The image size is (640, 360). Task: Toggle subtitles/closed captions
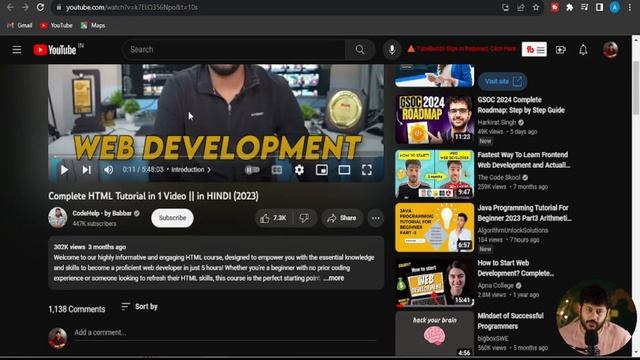[277, 170]
